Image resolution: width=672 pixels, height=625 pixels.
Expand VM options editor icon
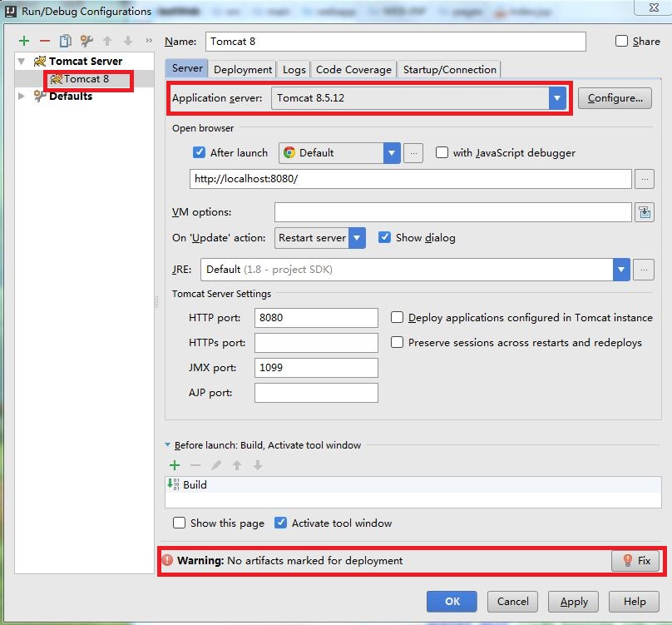point(645,212)
